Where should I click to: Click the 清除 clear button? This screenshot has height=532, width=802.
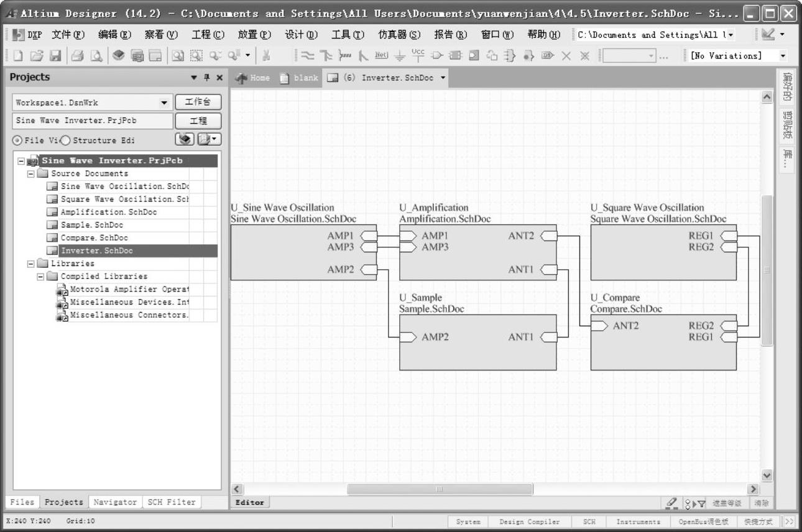point(761,503)
